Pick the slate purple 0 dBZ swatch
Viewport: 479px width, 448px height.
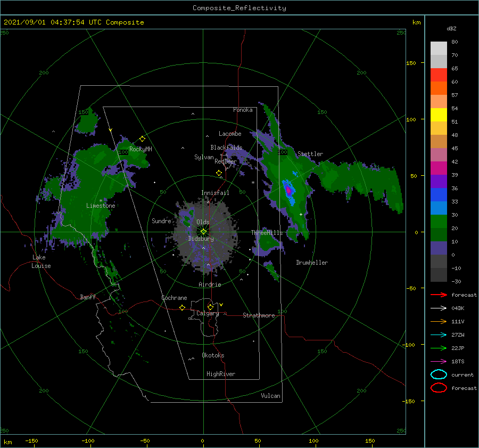click(x=439, y=248)
